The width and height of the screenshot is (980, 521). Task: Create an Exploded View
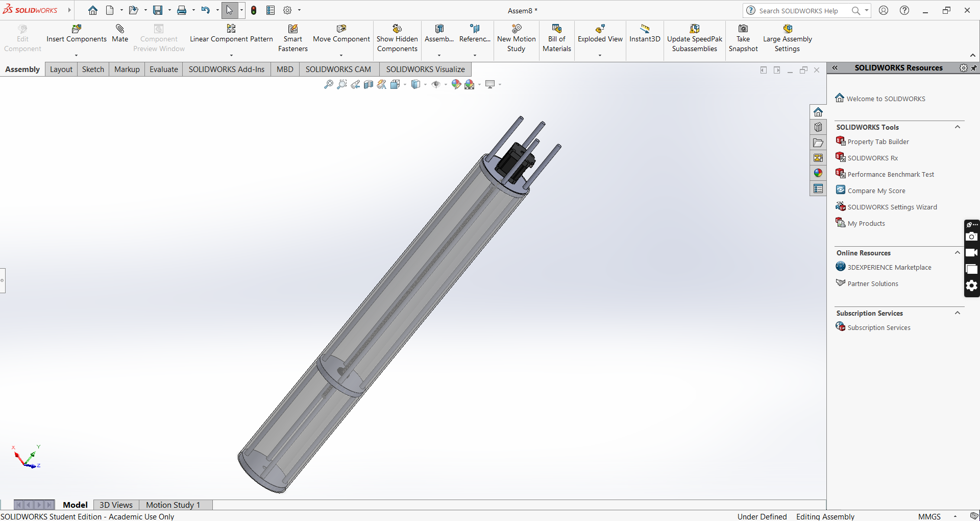pyautogui.click(x=600, y=34)
